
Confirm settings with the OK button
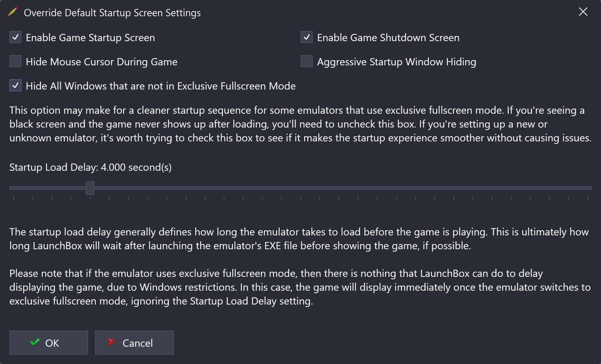(49, 343)
